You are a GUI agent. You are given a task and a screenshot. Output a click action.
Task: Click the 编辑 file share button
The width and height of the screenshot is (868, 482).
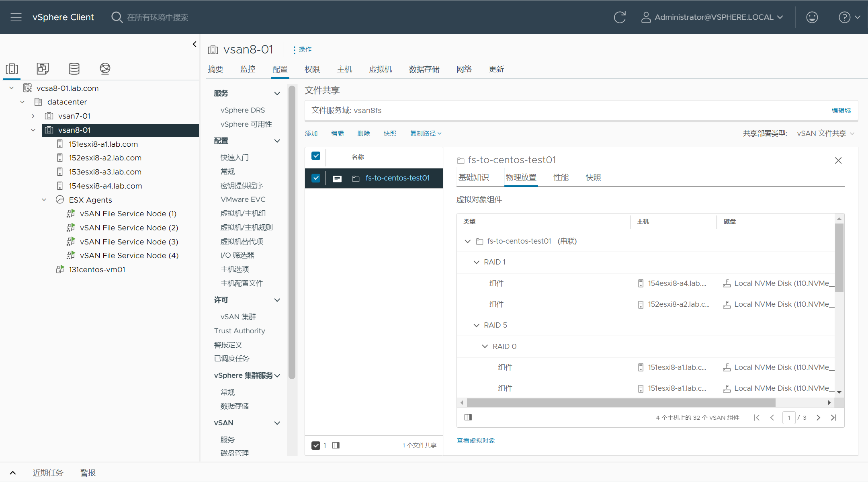point(338,133)
